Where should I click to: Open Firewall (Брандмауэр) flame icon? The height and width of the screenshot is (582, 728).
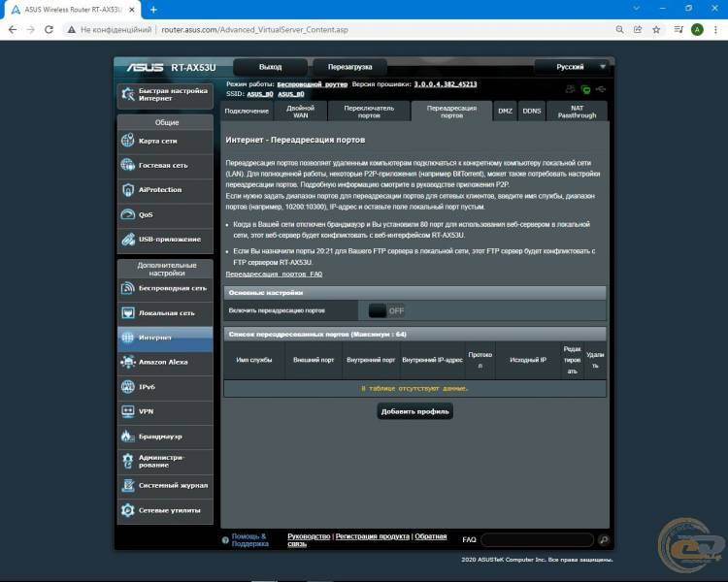pos(128,436)
